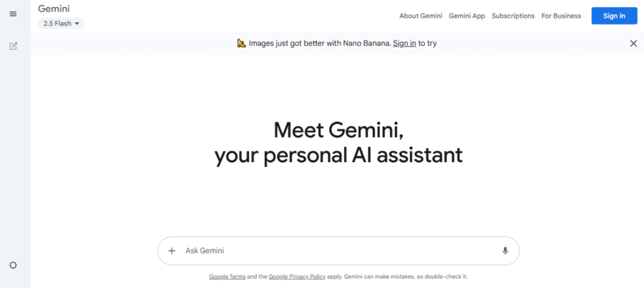Click the banana icon in the banner
This screenshot has height=288, width=644.
[x=241, y=43]
